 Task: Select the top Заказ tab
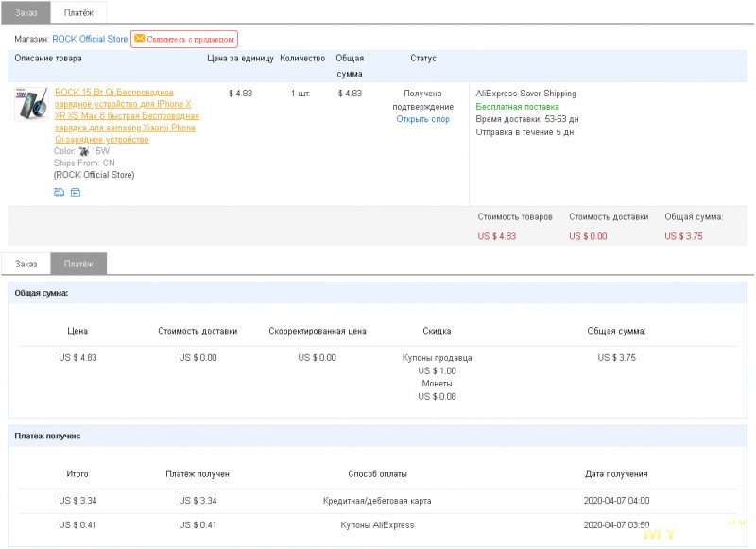[x=26, y=12]
